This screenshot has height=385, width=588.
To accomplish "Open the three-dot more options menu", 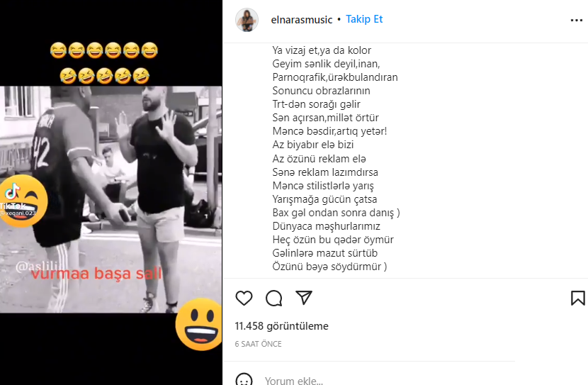I will [577, 21].
